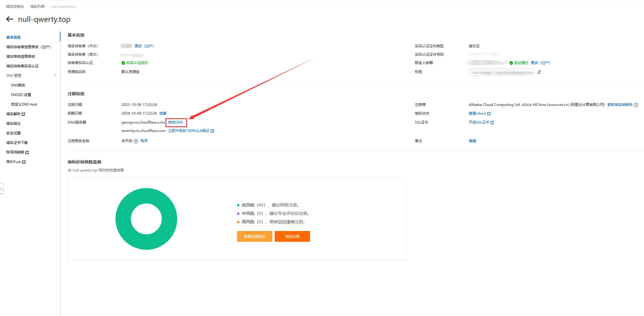Click the green donut risk chart
644x316 pixels.
tap(125, 219)
